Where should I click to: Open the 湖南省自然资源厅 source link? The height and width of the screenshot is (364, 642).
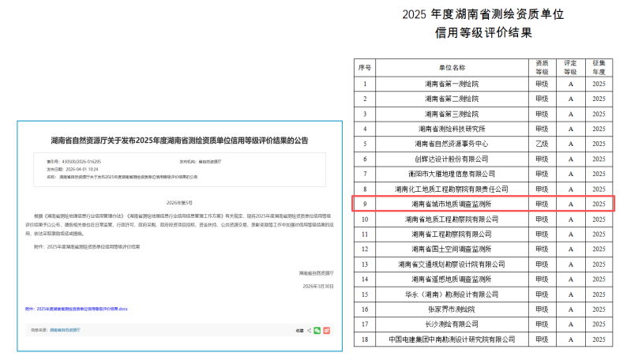64,330
